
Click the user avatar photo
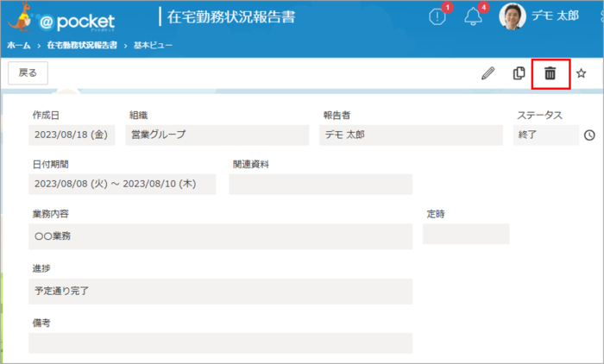point(513,17)
